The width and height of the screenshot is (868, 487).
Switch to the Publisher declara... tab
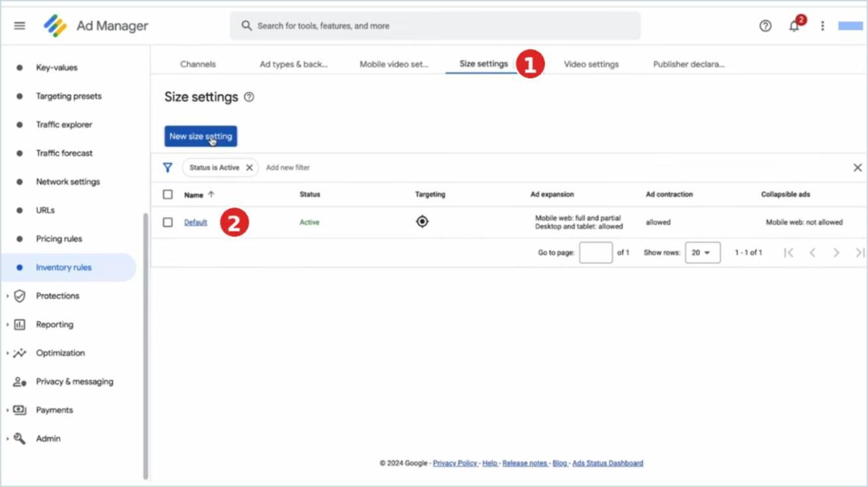(689, 64)
